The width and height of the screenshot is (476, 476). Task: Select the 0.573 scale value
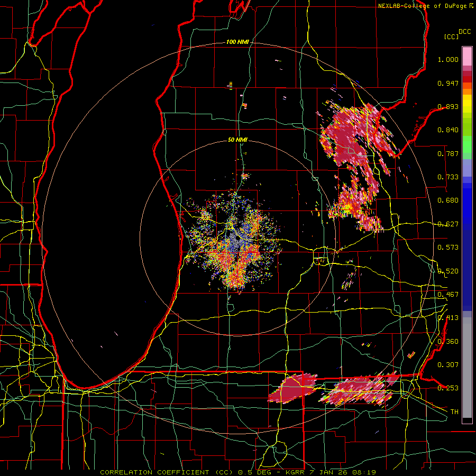click(x=448, y=248)
